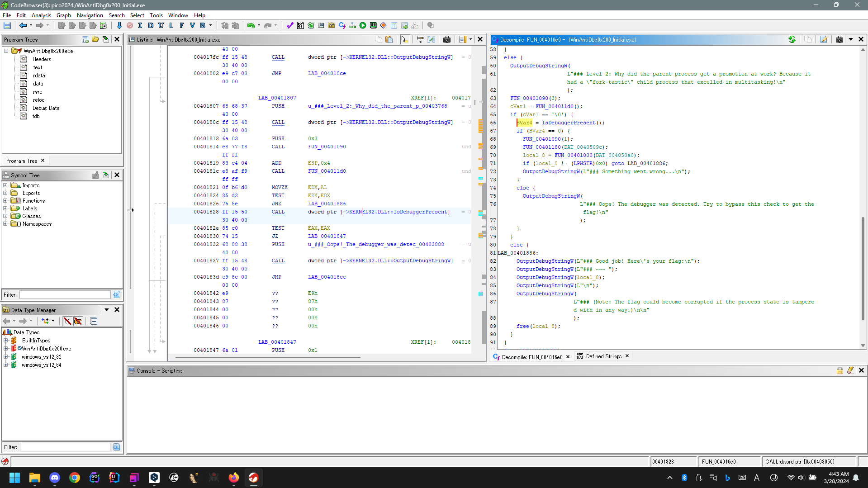Open the Tools menu

pos(156,15)
